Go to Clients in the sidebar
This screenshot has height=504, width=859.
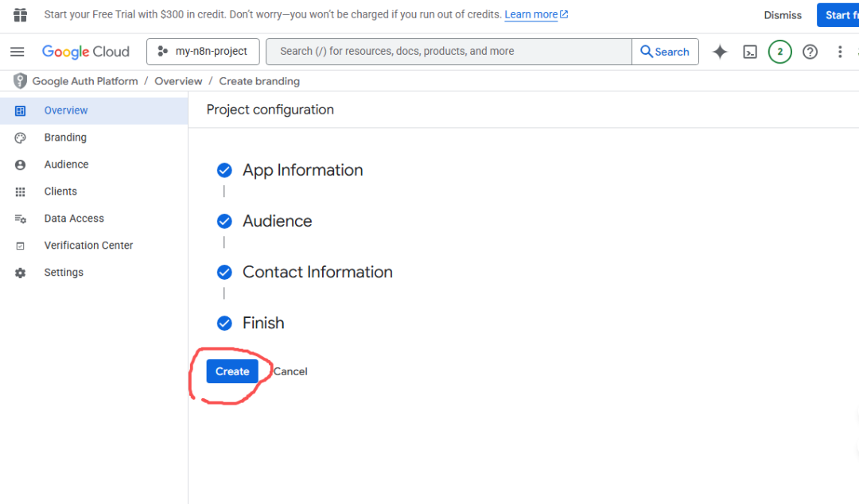(60, 192)
